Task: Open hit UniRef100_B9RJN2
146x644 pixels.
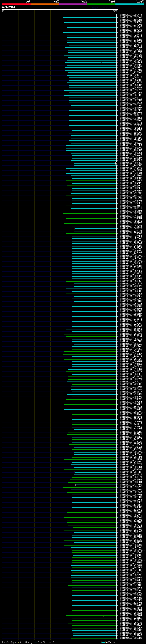Action: [x=131, y=20]
